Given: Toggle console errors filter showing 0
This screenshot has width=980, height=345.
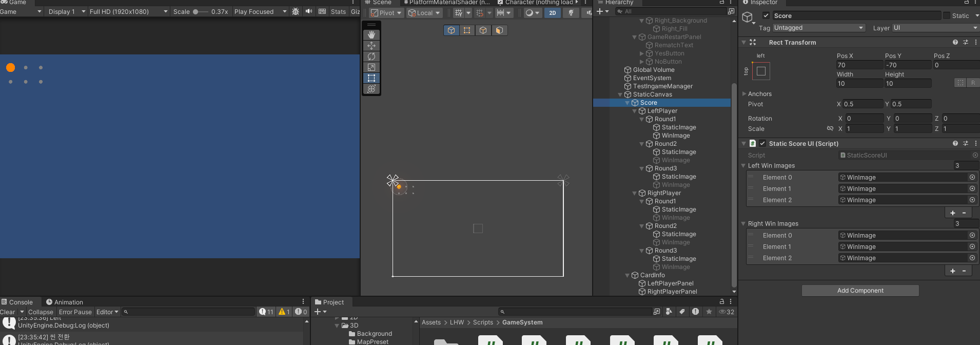Looking at the screenshot, I should [301, 312].
